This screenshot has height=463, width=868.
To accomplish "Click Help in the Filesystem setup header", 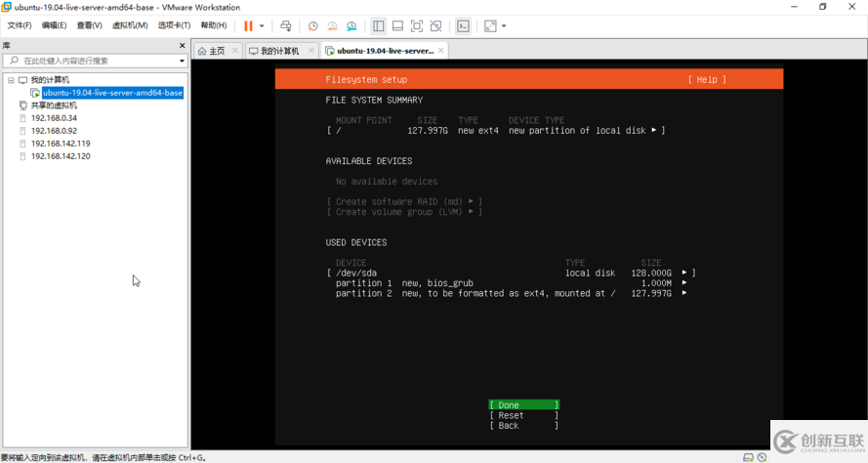I will coord(707,80).
